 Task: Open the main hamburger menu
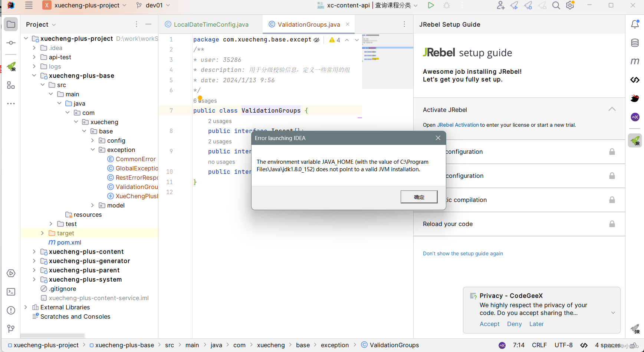point(29,5)
